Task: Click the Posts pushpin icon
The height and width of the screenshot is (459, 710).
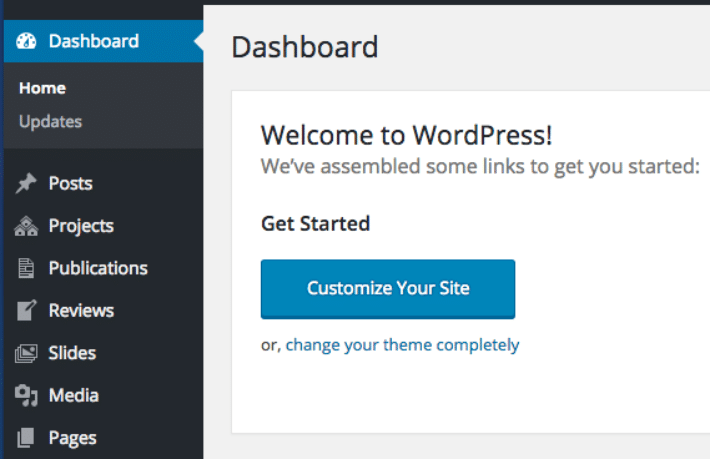Action: [27, 184]
